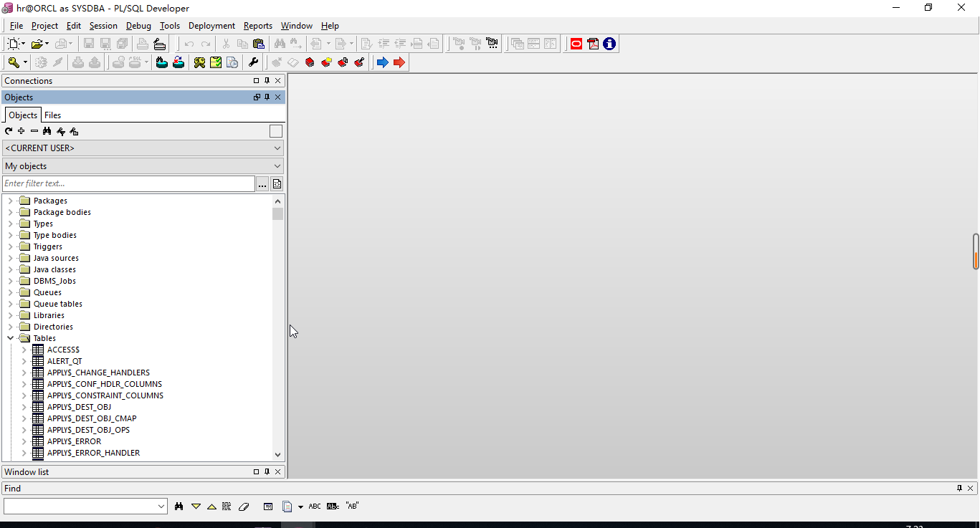Screen dimensions: 980x528
Task: Pin the Connections panel
Action: [267, 81]
